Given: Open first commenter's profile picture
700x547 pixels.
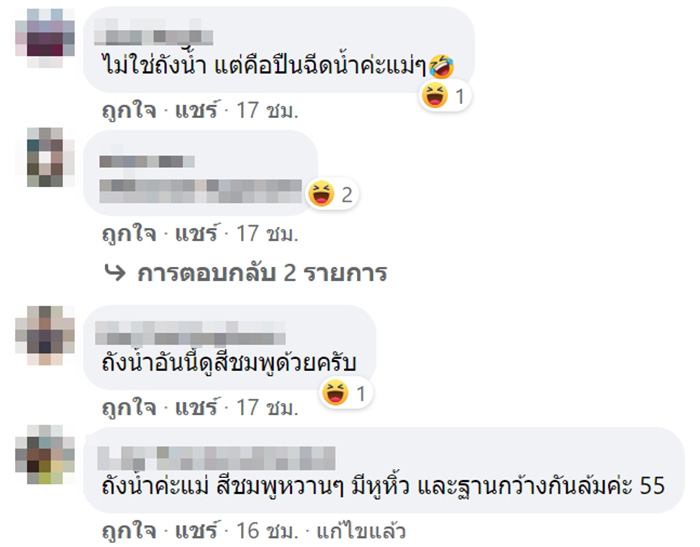Looking at the screenshot, I should [45, 38].
